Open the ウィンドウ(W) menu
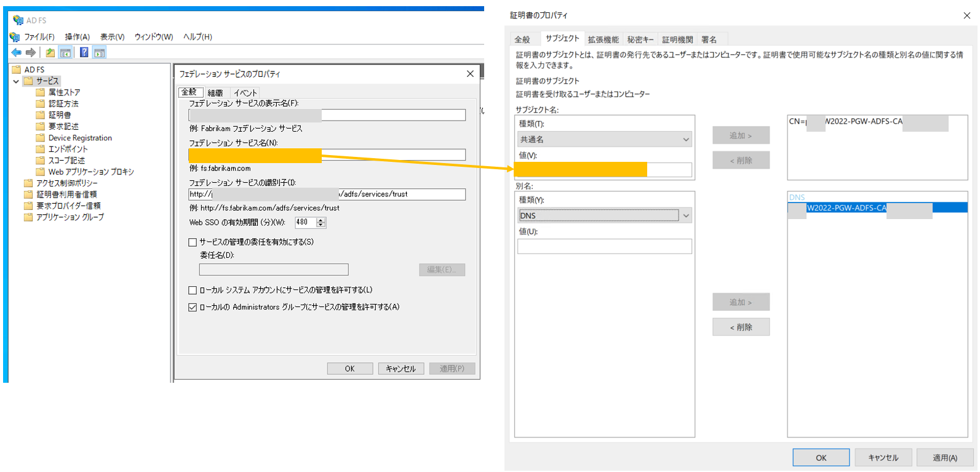The height and width of the screenshot is (472, 980). [154, 37]
